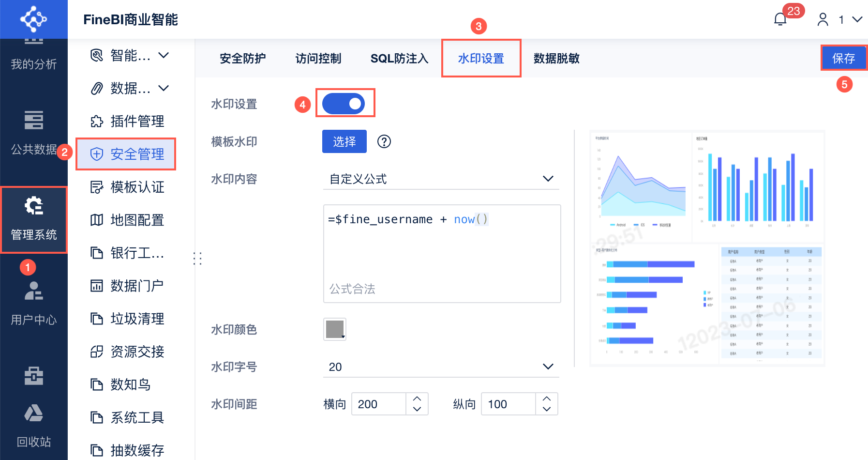Viewport: 868px width, 460px height.
Task: Click the toolbox icon in left sidebar
Action: (34, 375)
